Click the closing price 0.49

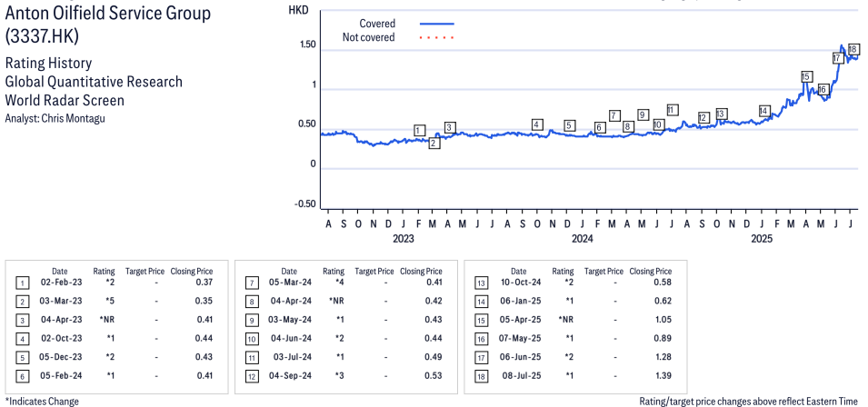434,357
